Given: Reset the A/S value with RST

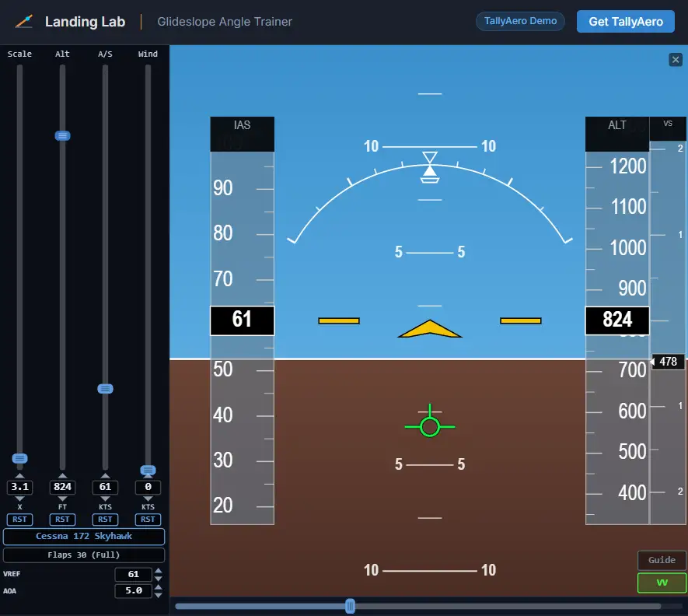Looking at the screenshot, I should (x=105, y=520).
